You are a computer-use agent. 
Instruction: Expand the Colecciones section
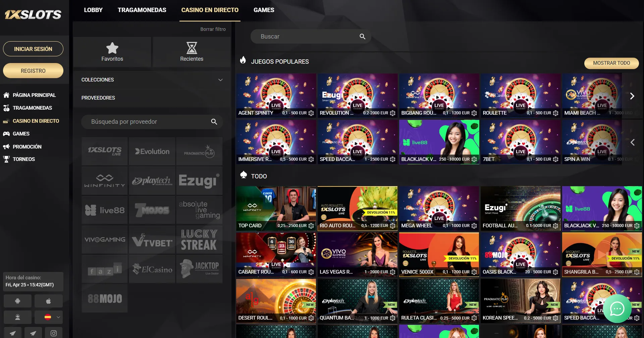click(x=152, y=80)
